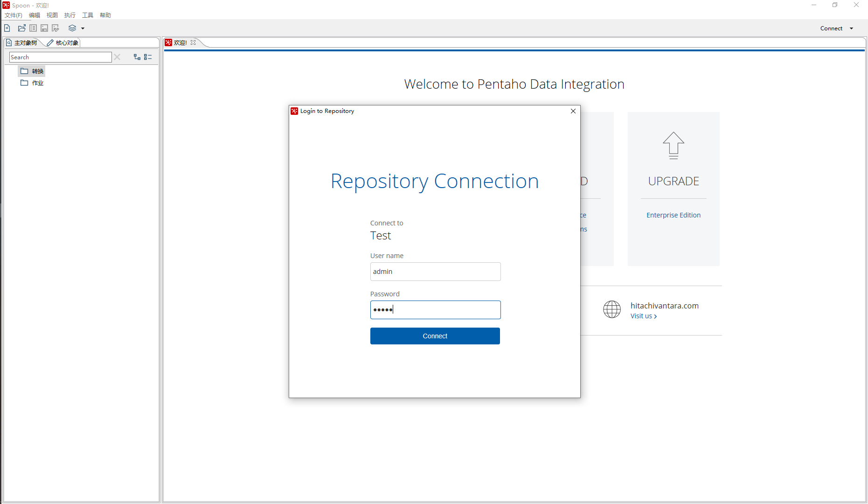Switch to the 主对象树 tab
Image resolution: width=868 pixels, height=504 pixels.
click(x=22, y=42)
